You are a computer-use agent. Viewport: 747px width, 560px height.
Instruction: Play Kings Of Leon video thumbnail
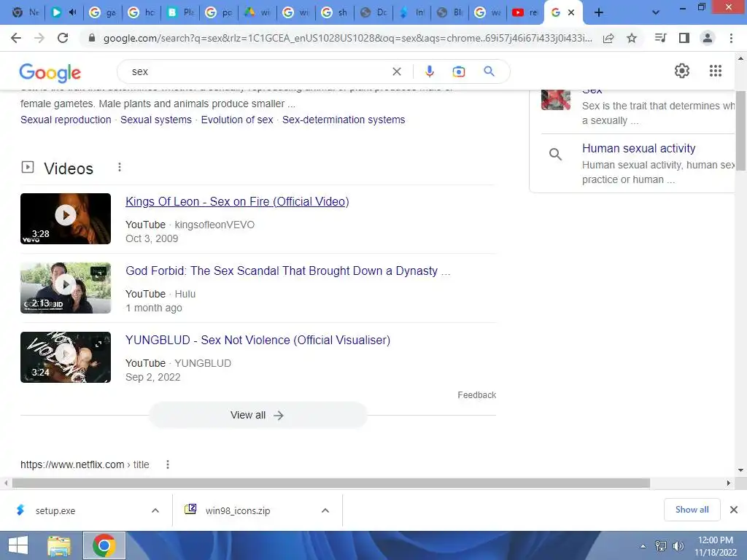pyautogui.click(x=66, y=219)
